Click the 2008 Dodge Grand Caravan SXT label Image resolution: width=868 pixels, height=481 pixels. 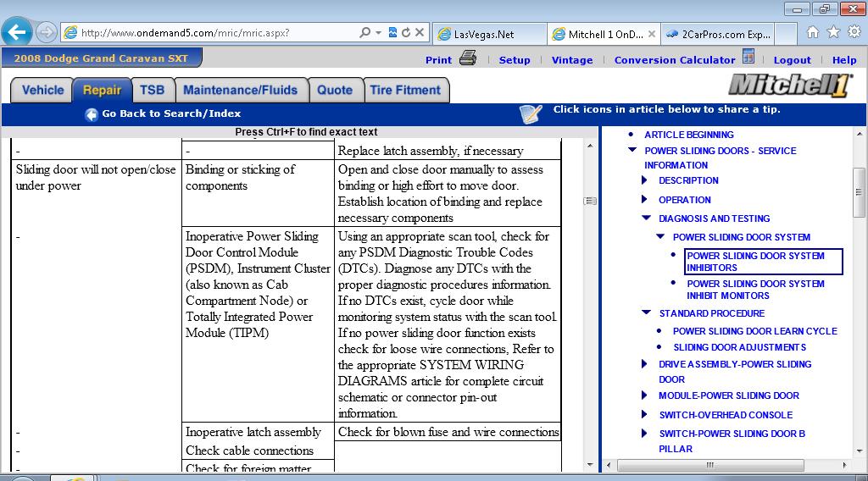pos(101,58)
